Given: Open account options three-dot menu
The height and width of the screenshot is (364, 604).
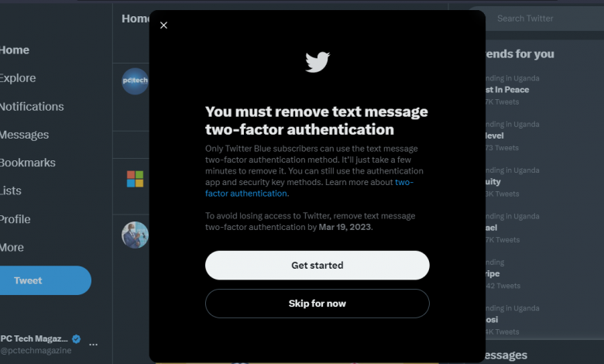Looking at the screenshot, I should tap(93, 345).
